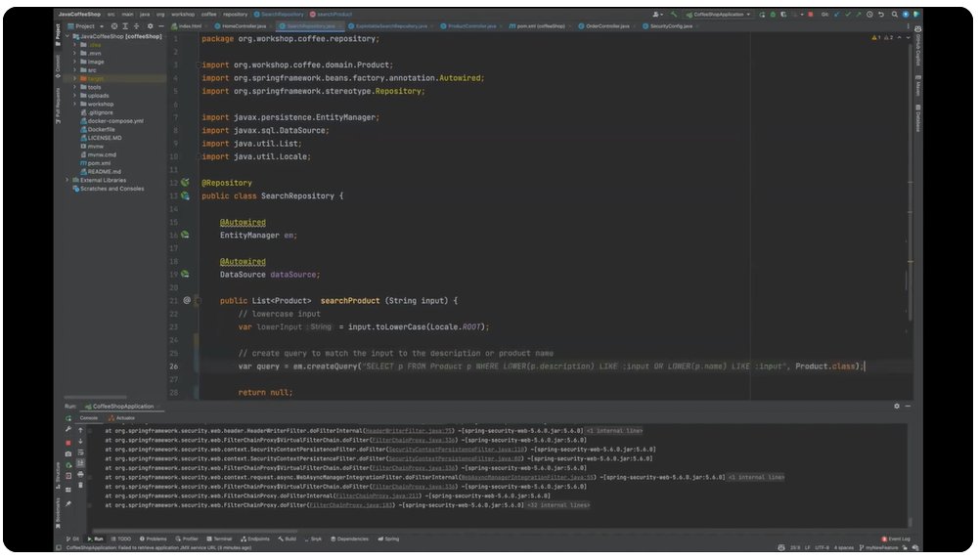Open the Dependencies tool window
The width and height of the screenshot is (978, 560).
pyautogui.click(x=349, y=538)
